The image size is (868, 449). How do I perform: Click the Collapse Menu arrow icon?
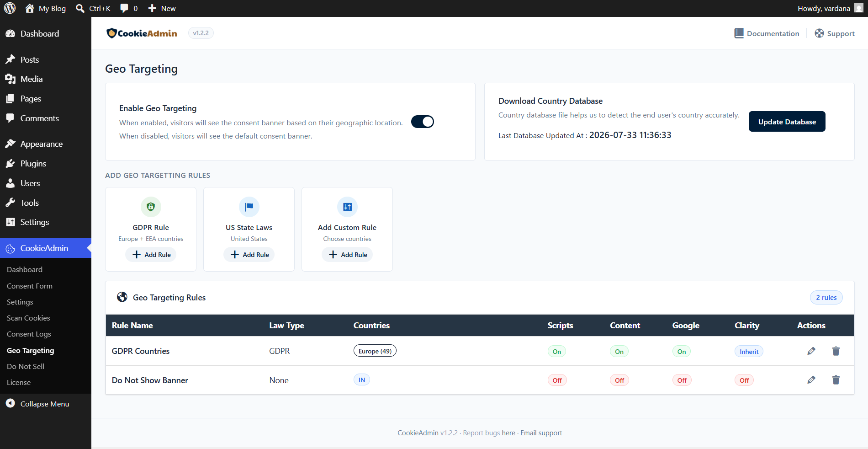tap(10, 403)
